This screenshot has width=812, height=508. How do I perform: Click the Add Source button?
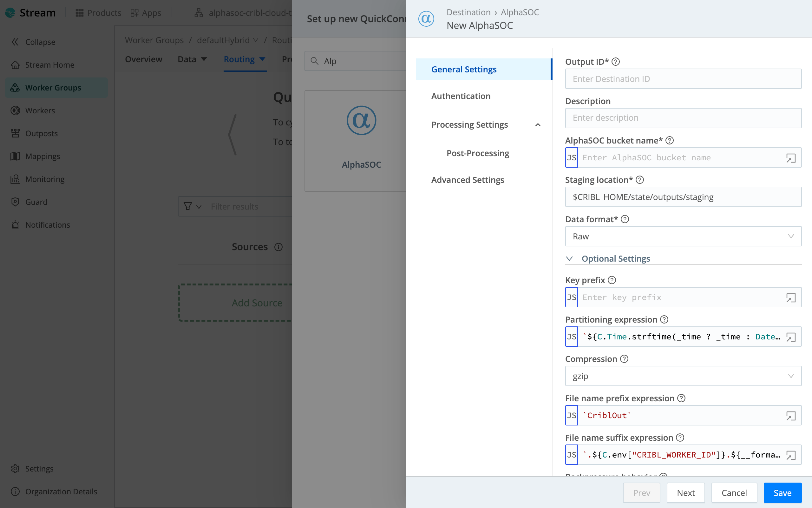(235, 303)
